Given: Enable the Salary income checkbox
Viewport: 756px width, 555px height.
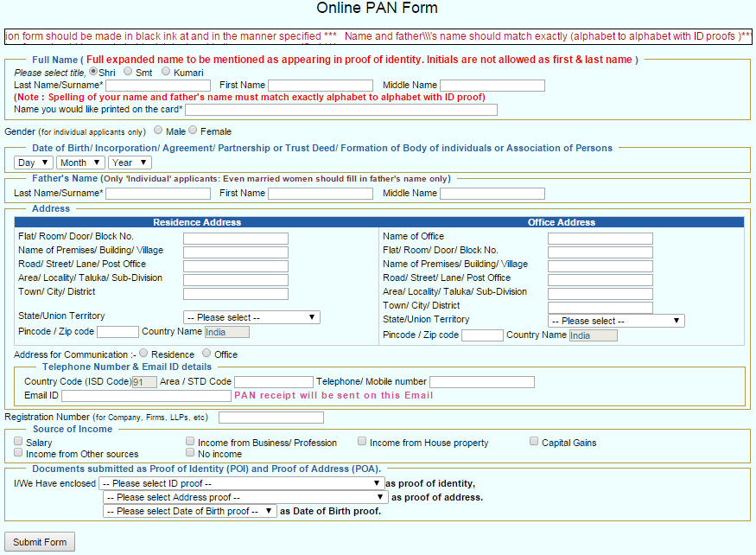Looking at the screenshot, I should point(18,440).
